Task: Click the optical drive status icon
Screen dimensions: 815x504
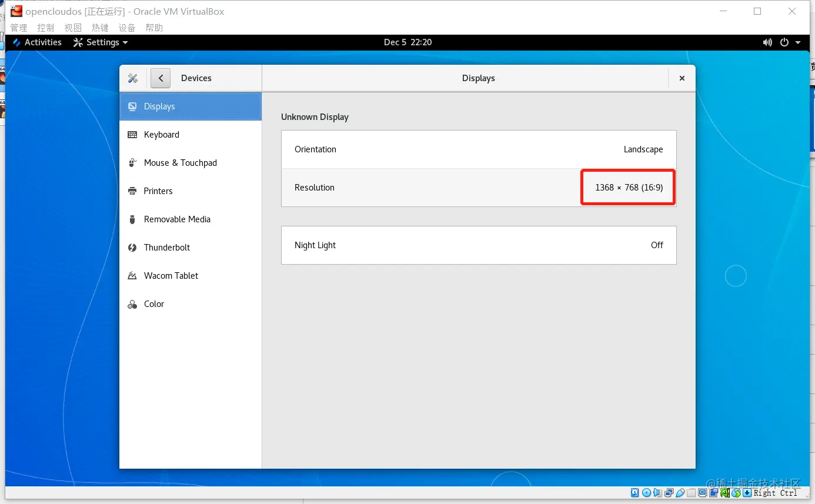Action: tap(646, 493)
